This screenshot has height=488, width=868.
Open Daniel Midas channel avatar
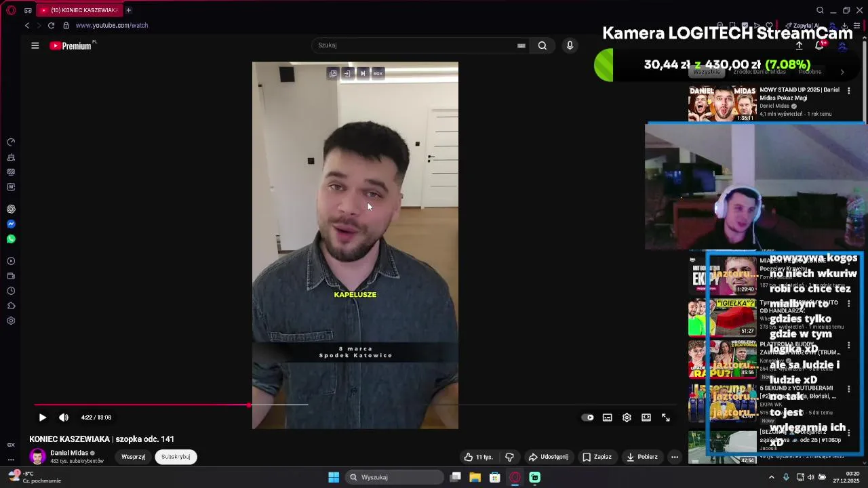[x=38, y=456]
